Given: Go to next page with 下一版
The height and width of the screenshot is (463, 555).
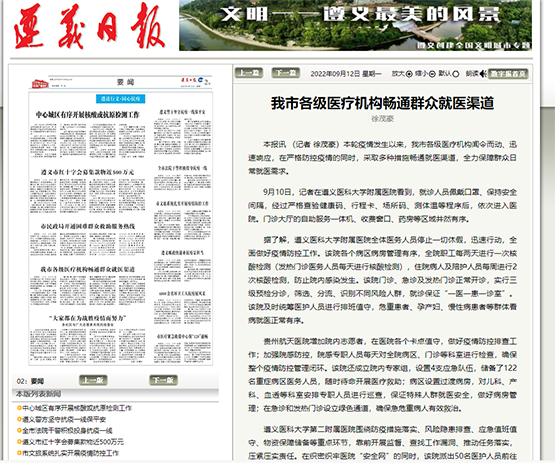Looking at the screenshot, I should pyautogui.click(x=163, y=380).
